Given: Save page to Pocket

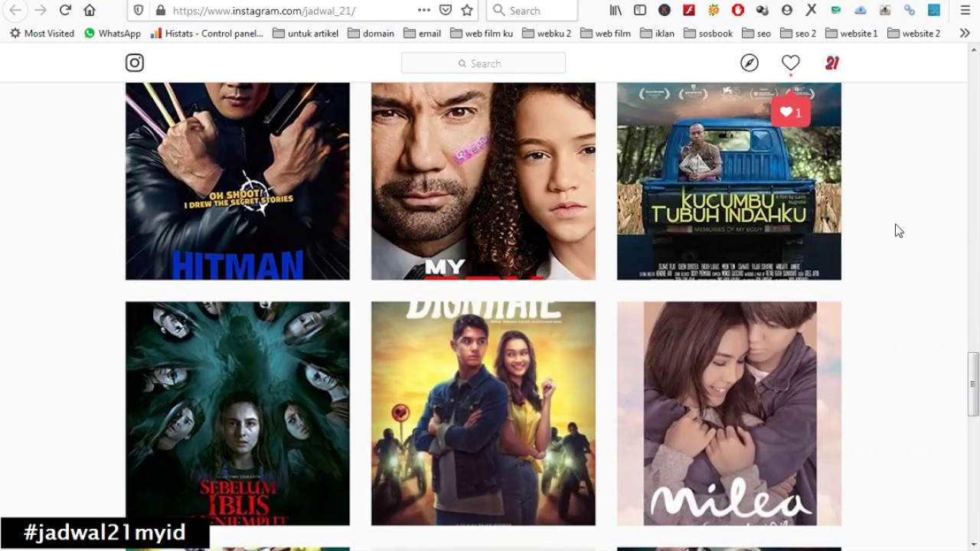Looking at the screenshot, I should pos(446,10).
